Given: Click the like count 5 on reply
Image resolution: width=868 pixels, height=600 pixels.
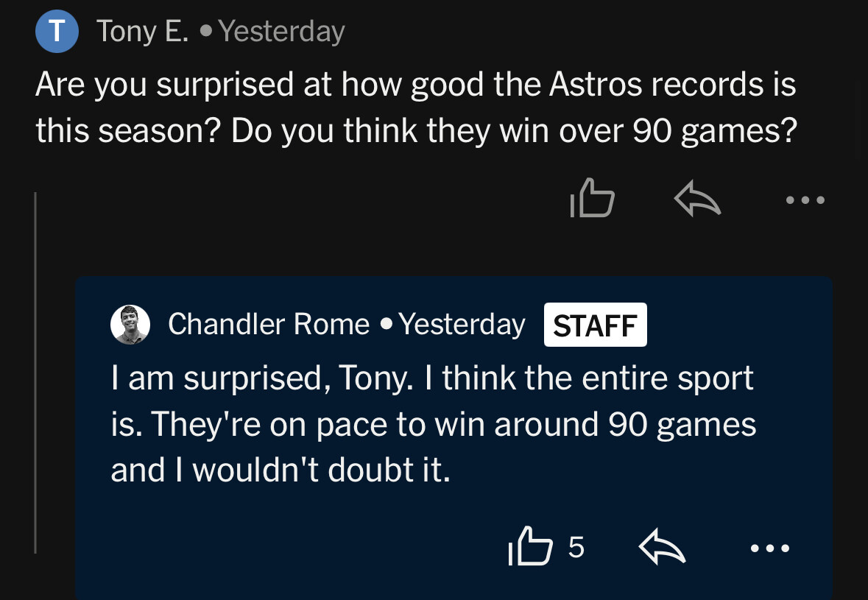Looking at the screenshot, I should [576, 547].
